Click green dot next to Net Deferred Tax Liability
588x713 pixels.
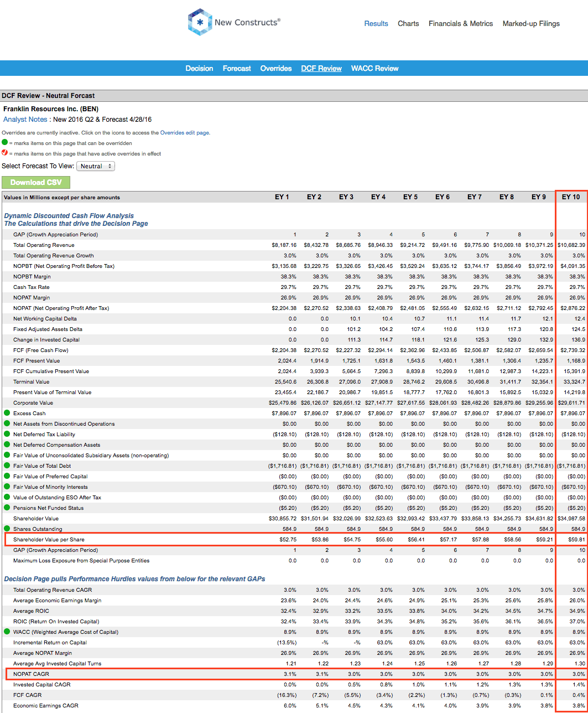[7, 434]
